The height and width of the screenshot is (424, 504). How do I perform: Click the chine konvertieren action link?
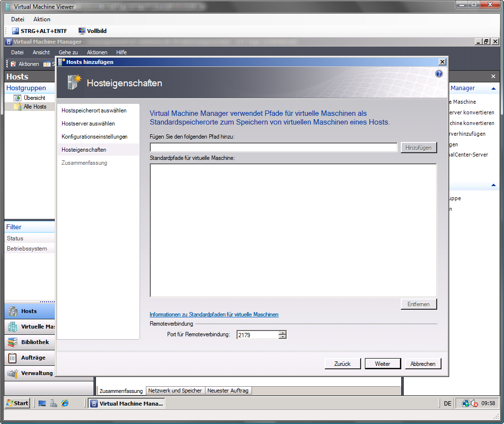[472, 123]
